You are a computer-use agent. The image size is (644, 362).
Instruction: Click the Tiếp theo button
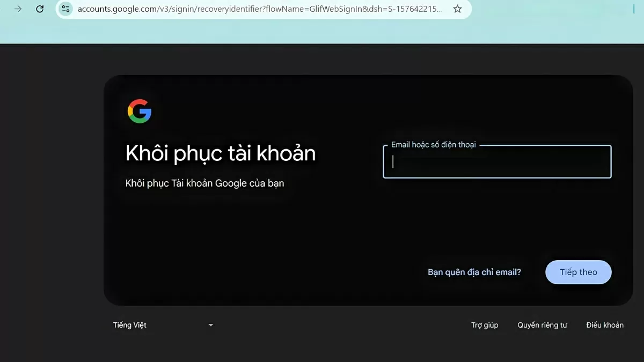coord(579,272)
